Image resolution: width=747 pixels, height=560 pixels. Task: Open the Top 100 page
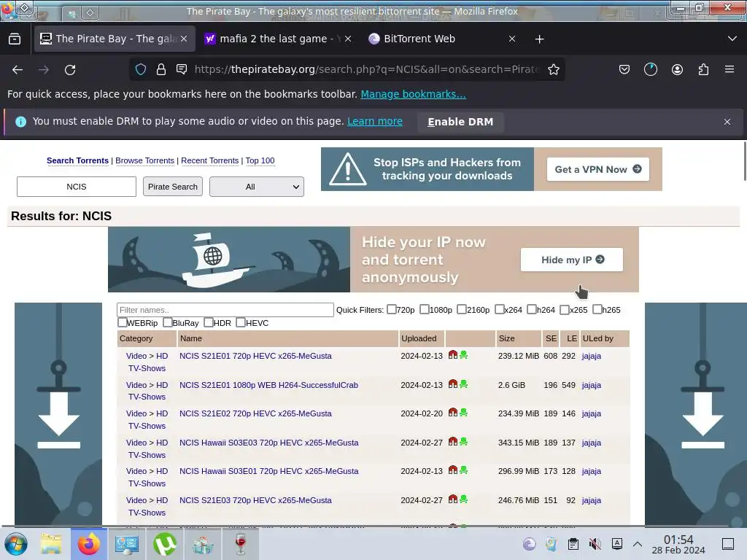(260, 160)
